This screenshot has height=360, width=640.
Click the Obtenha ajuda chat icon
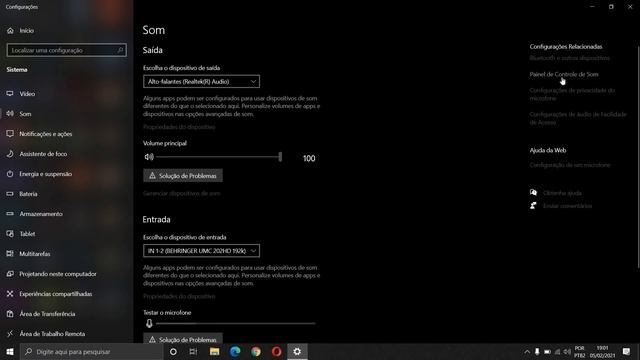[x=533, y=192]
